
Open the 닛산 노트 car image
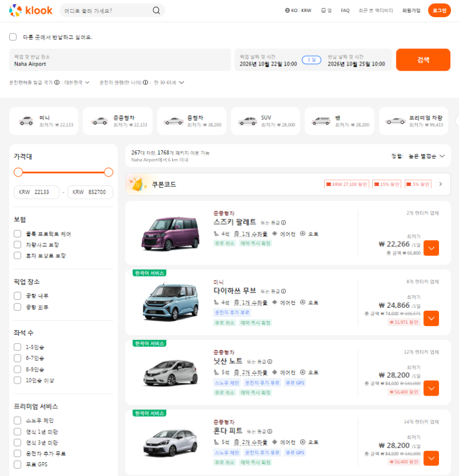[x=170, y=373]
